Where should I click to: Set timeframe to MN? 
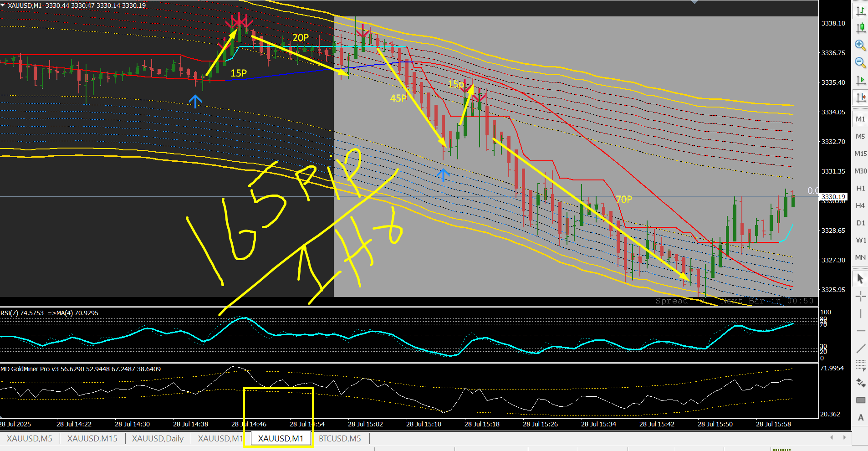tap(860, 257)
